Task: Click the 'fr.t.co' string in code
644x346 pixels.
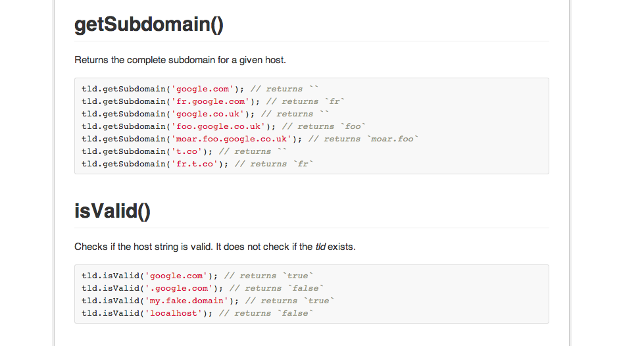Action: pyautogui.click(x=195, y=164)
